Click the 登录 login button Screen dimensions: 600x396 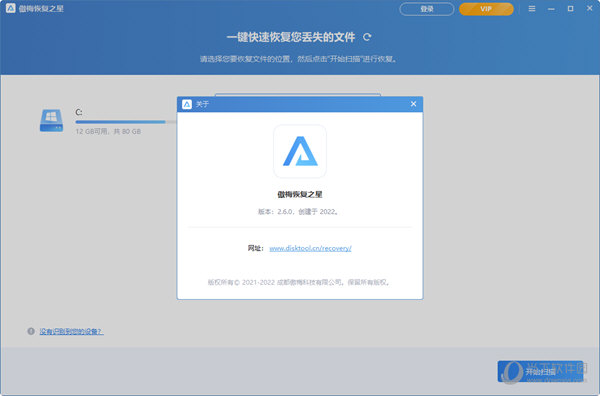[427, 9]
